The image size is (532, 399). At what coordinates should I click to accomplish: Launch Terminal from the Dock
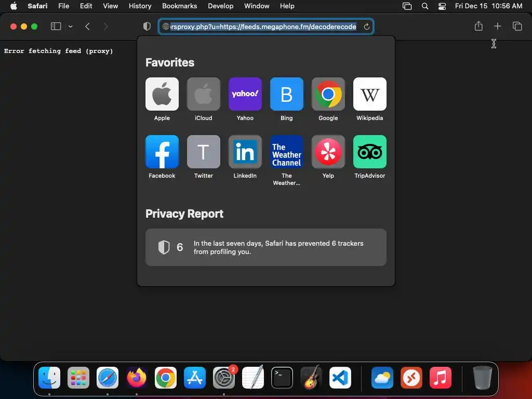(x=282, y=378)
